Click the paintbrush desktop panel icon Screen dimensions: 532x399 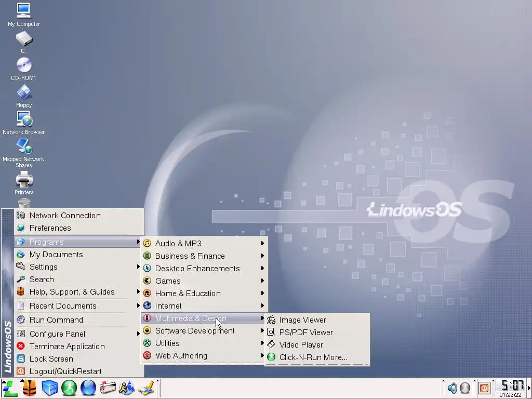[147, 388]
